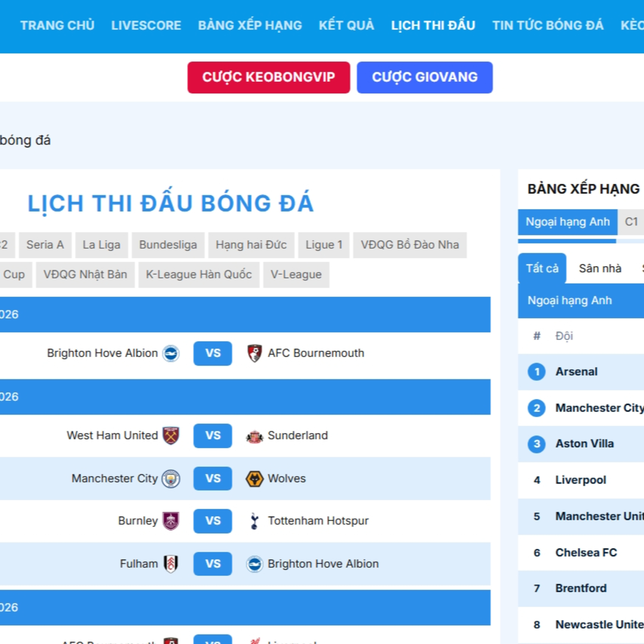Click Fulham club crest

(x=171, y=564)
